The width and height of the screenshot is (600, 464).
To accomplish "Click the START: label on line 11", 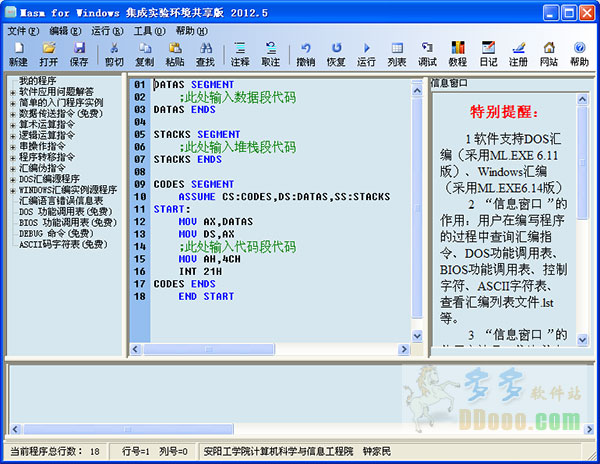I will tap(172, 209).
